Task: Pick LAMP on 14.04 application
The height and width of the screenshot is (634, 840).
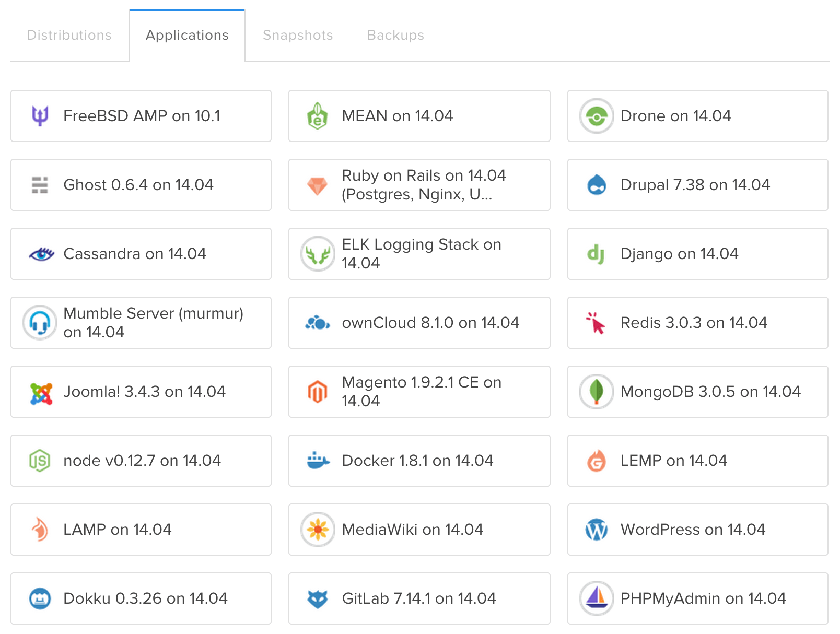Action: point(141,530)
